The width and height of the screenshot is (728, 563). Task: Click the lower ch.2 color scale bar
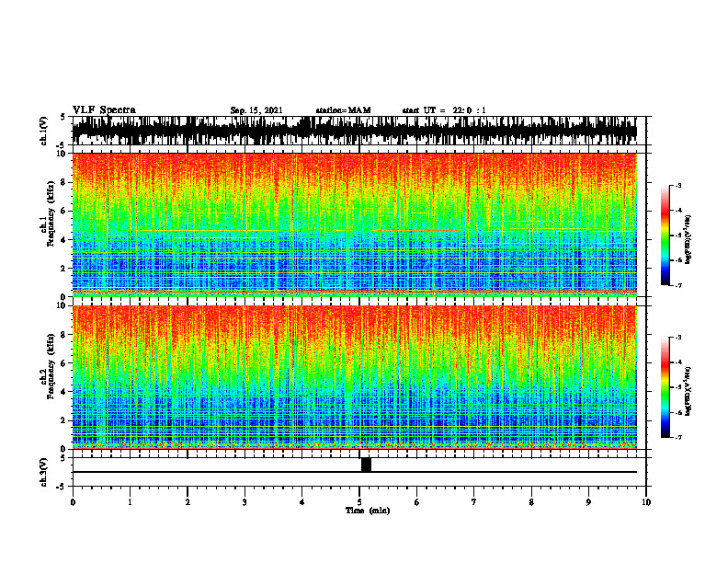(x=665, y=387)
